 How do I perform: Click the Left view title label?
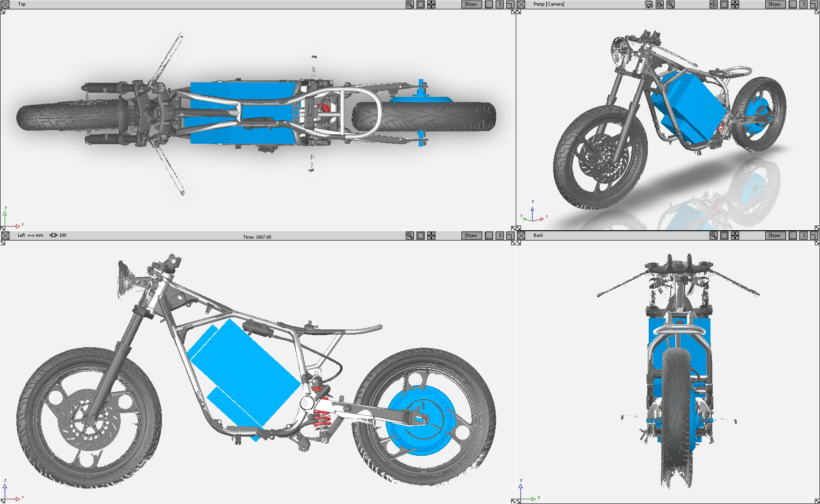coord(21,235)
